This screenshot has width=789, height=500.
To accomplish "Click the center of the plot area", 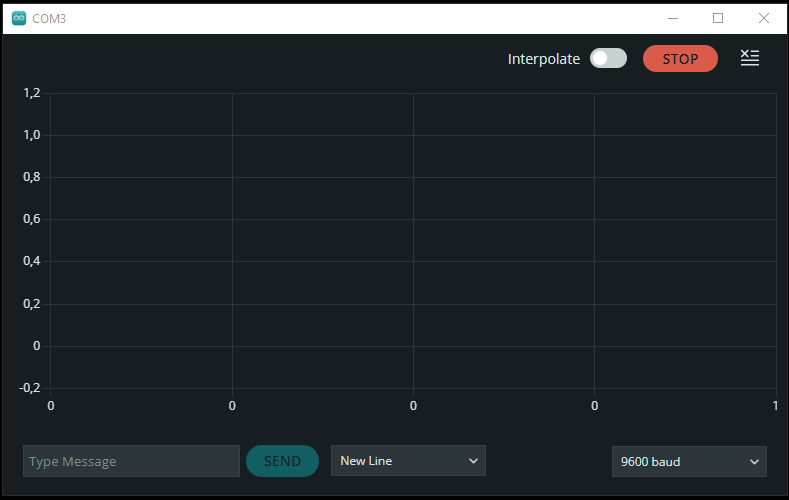I will click(413, 241).
